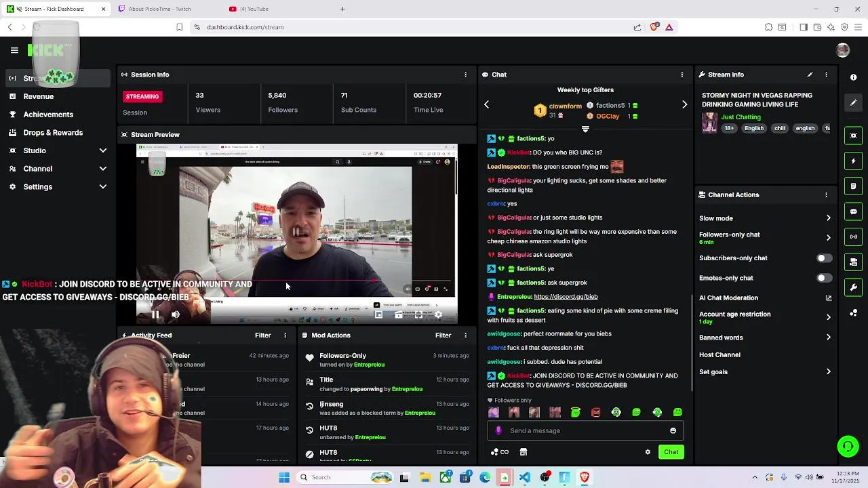Open Brave browser icon on taskbar
This screenshot has width=868, height=488.
coord(585,477)
